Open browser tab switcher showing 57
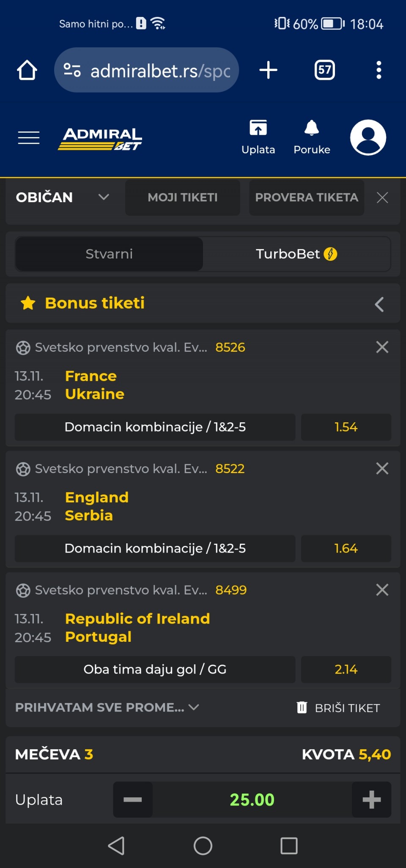 (324, 70)
